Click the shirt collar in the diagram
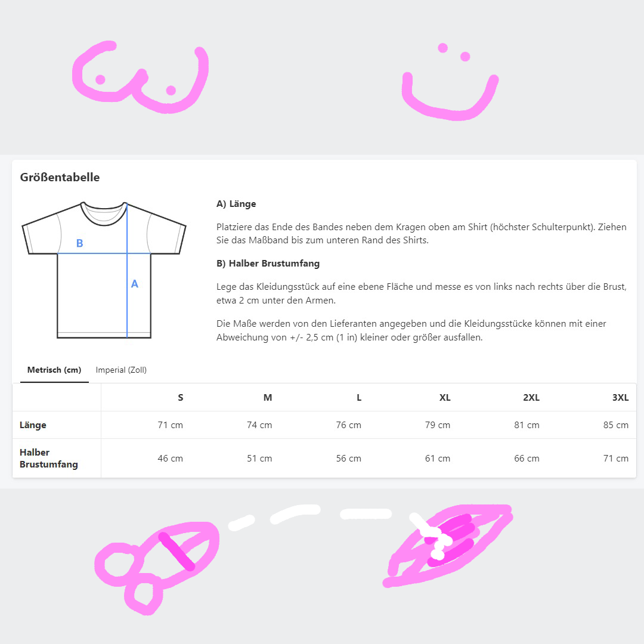Viewport: 644px width, 644px height. 104,213
